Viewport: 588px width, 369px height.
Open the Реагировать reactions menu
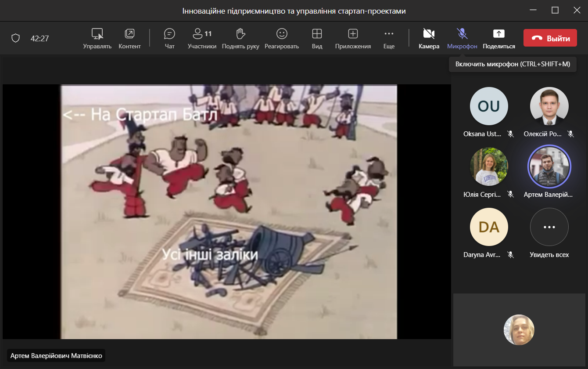pos(281,38)
